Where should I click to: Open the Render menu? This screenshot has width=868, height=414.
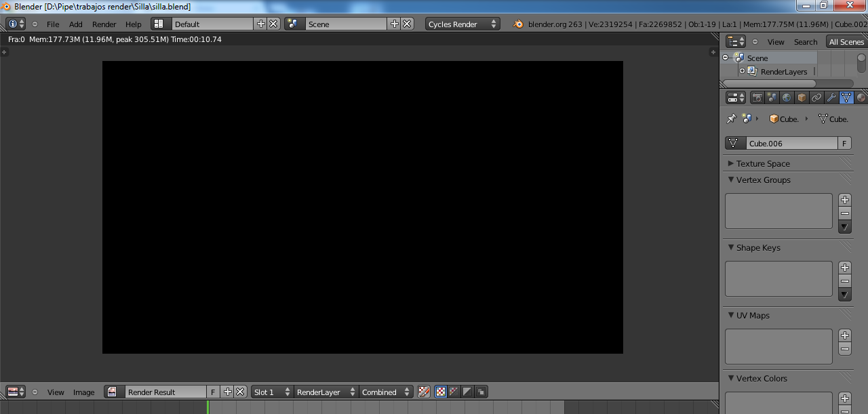pos(104,24)
